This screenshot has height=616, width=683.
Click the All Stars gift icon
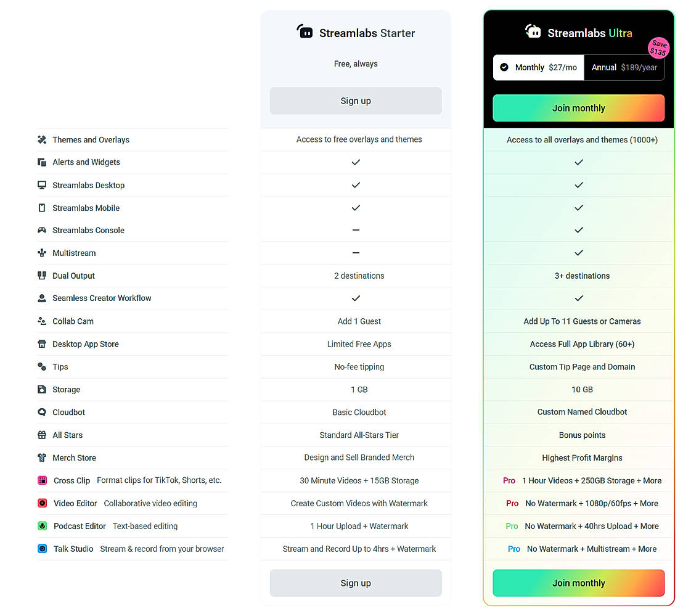pyautogui.click(x=42, y=435)
